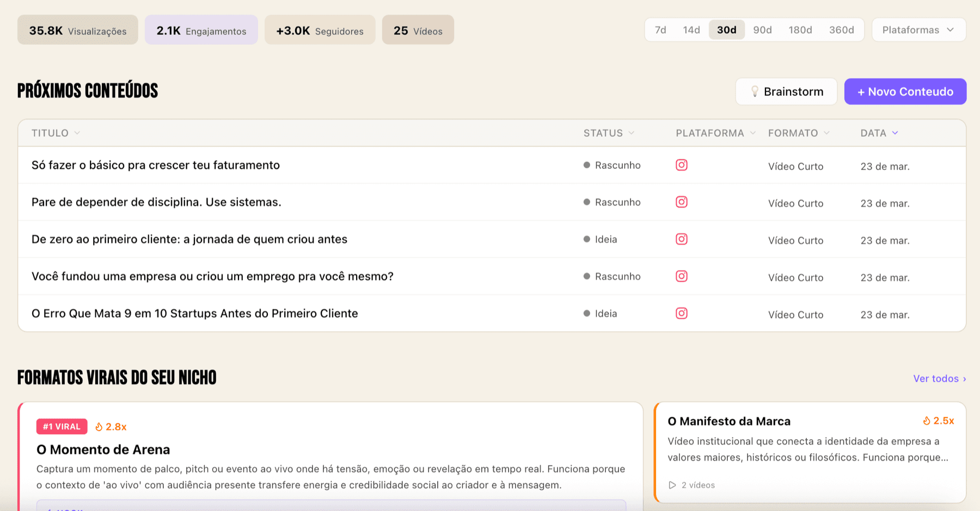Viewport: 980px width, 511px height.
Task: Open the Ver todos link
Action: 939,379
